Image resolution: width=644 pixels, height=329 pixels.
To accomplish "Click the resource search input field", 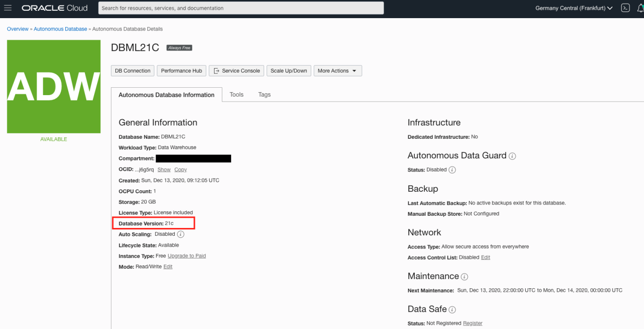I will pyautogui.click(x=241, y=8).
